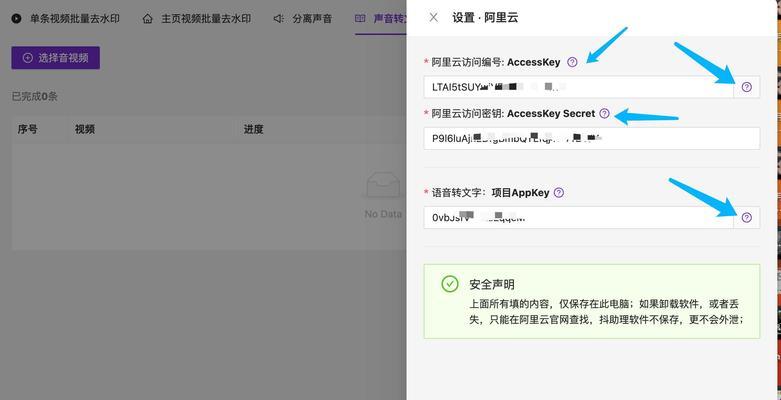This screenshot has width=781, height=400.
Task: Open help icon beside AccessKey Secret label
Action: 604,114
